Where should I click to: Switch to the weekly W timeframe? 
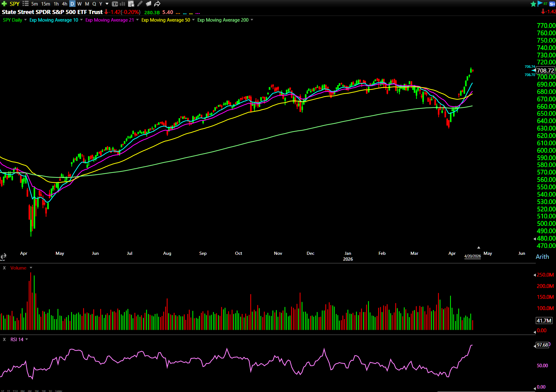[x=79, y=4]
